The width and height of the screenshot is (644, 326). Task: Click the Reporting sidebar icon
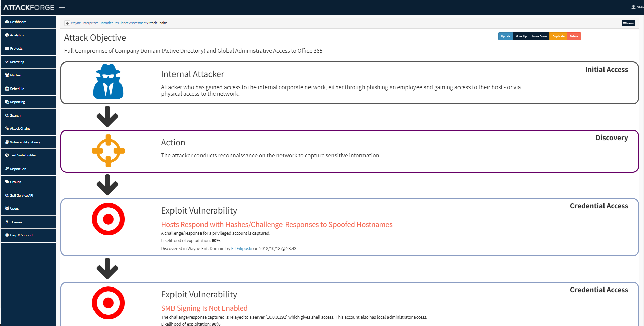click(x=7, y=102)
